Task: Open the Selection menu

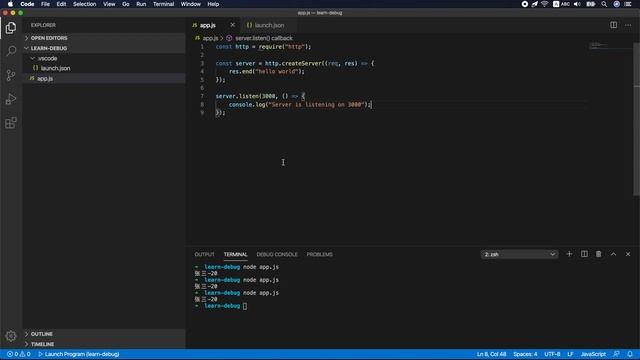Action: [84, 4]
